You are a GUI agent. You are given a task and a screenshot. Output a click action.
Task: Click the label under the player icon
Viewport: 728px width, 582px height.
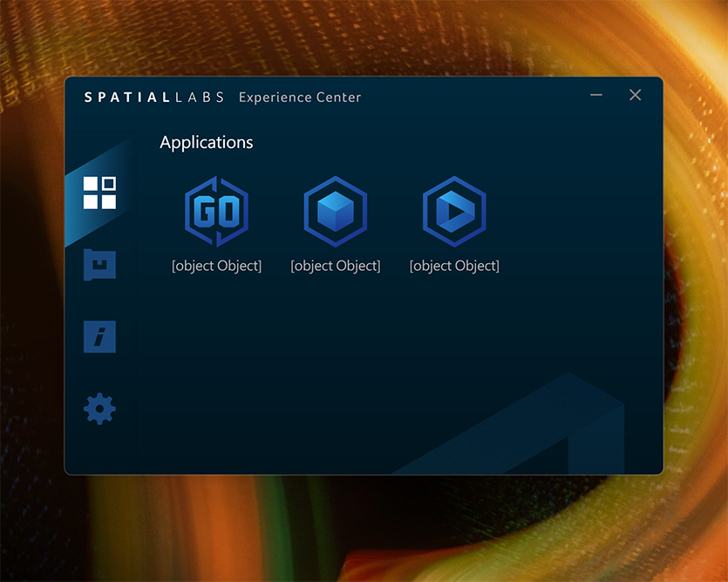coord(454,266)
